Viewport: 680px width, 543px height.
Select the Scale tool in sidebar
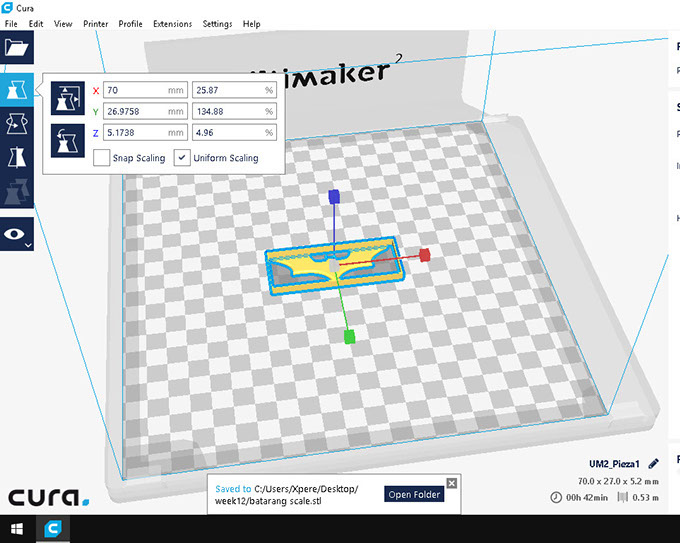(16, 90)
